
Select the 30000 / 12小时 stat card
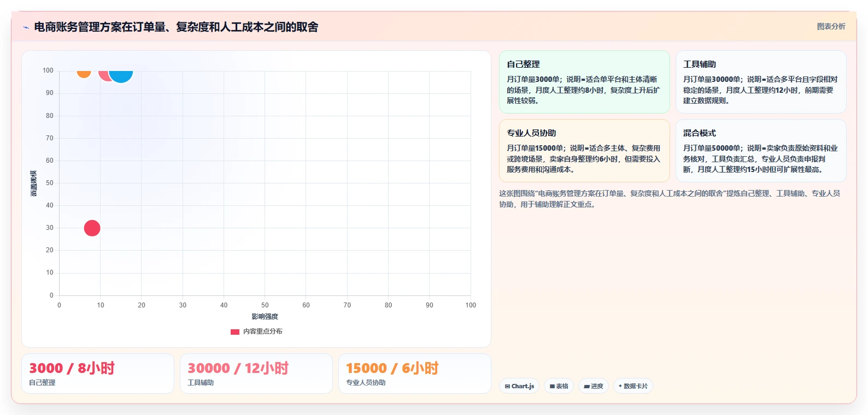[x=256, y=373]
